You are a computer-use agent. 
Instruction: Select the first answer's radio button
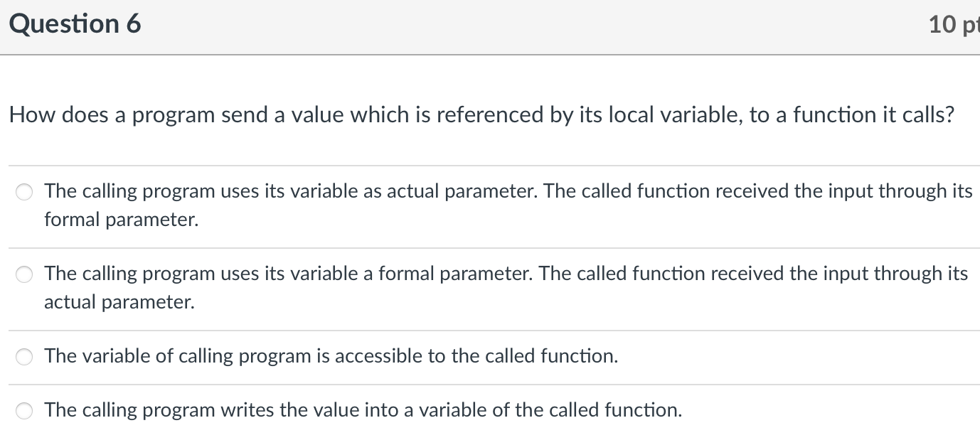click(x=23, y=191)
